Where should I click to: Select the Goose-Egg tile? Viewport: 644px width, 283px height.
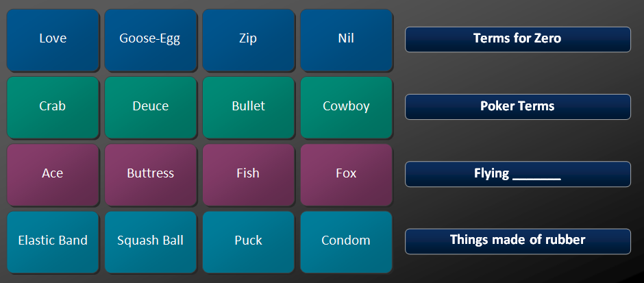click(150, 40)
